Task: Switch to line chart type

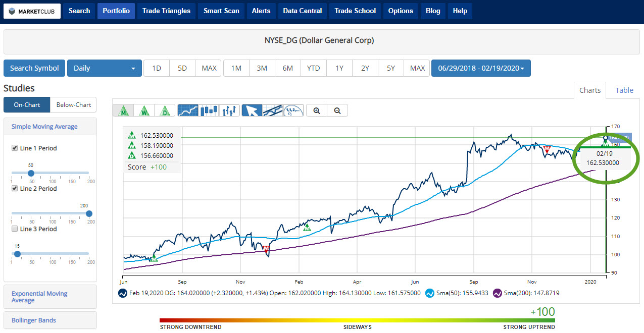Action: point(188,110)
